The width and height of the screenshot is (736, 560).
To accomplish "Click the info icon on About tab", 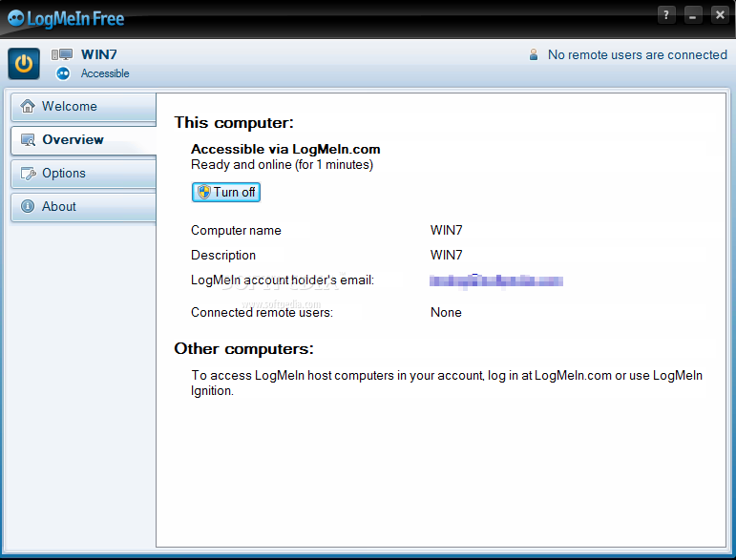I will pos(28,206).
